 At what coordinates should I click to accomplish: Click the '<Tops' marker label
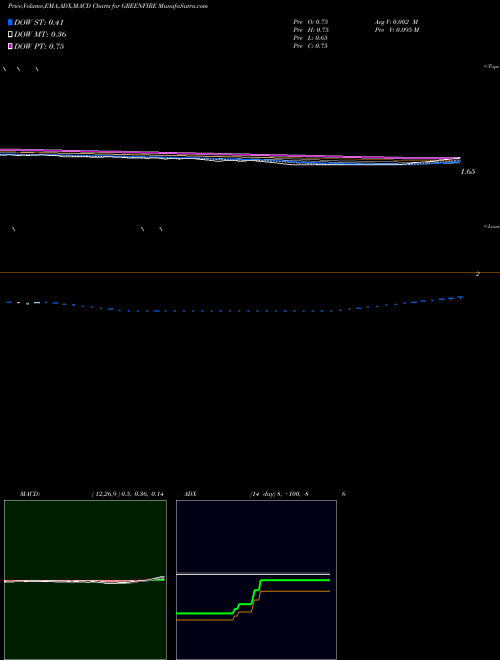tap(492, 67)
